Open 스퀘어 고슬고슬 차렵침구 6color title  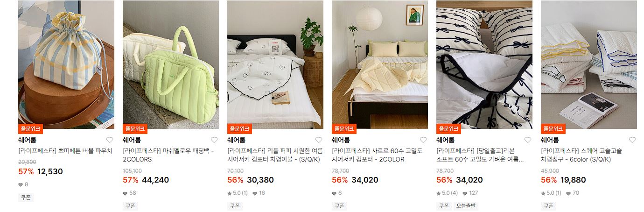581,155
